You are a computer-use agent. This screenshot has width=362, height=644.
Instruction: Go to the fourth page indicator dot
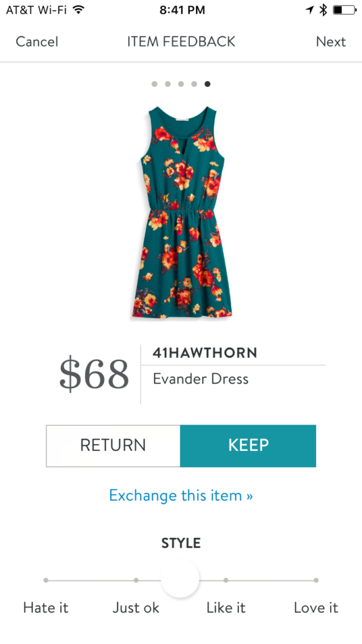point(194,84)
